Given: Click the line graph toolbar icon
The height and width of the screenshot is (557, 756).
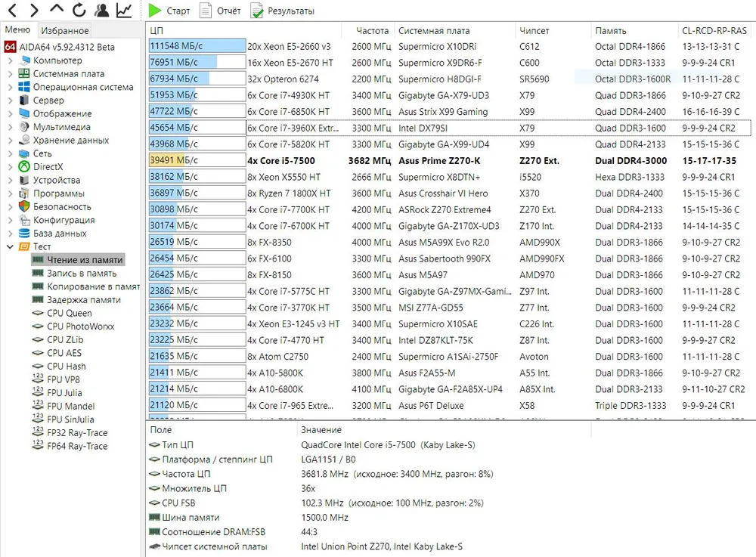Looking at the screenshot, I should (124, 11).
